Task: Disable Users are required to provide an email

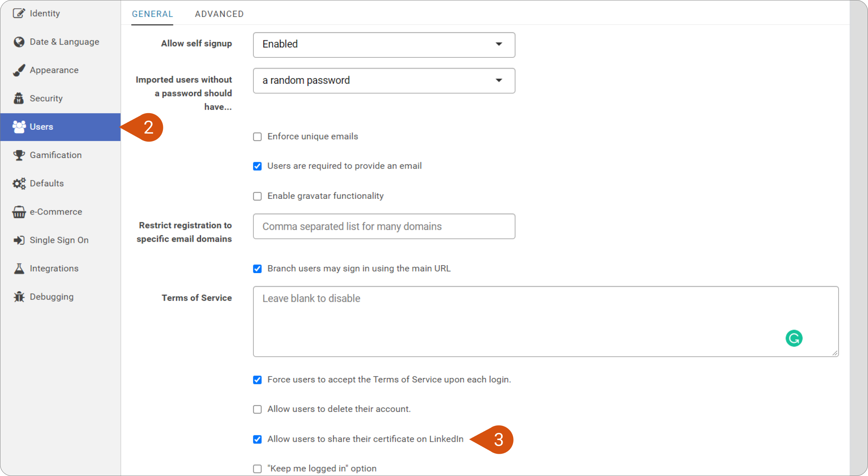Action: click(x=257, y=166)
